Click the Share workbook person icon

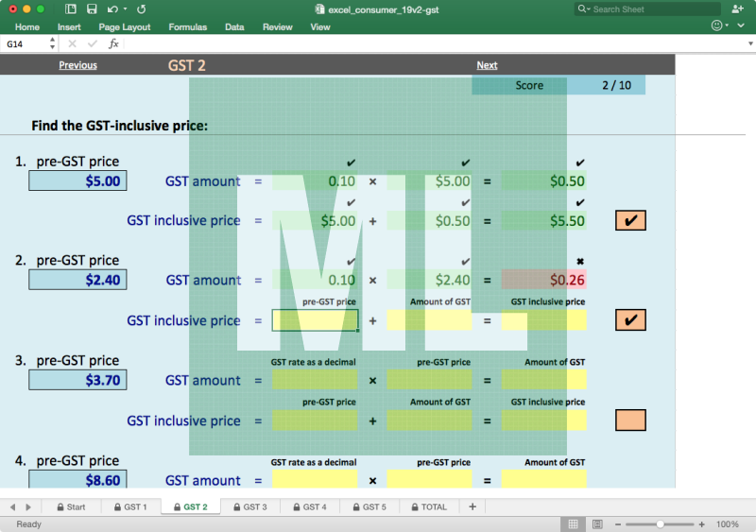[x=737, y=9]
